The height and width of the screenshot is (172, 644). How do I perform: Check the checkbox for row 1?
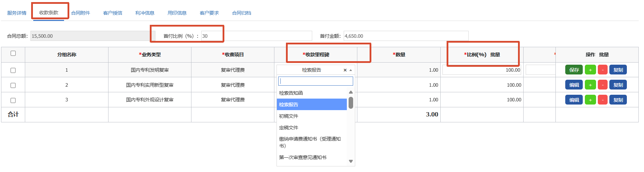(13, 70)
